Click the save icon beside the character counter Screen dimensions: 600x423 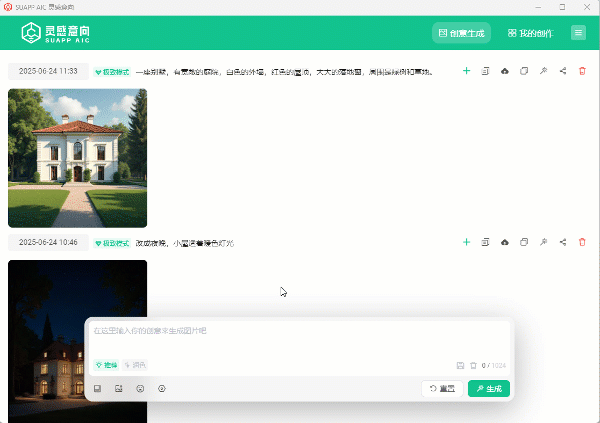pos(460,366)
